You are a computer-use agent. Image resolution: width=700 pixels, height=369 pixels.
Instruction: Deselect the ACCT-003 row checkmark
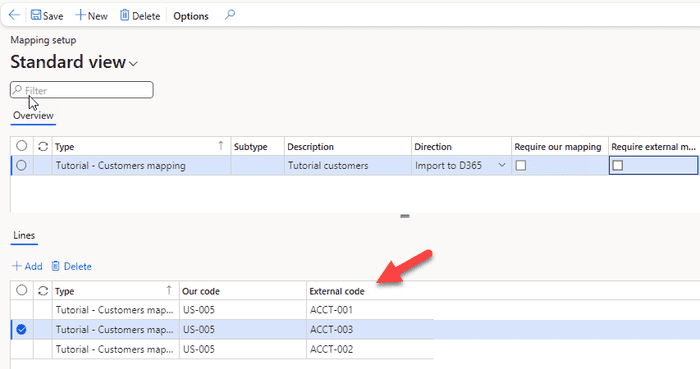pyautogui.click(x=21, y=330)
